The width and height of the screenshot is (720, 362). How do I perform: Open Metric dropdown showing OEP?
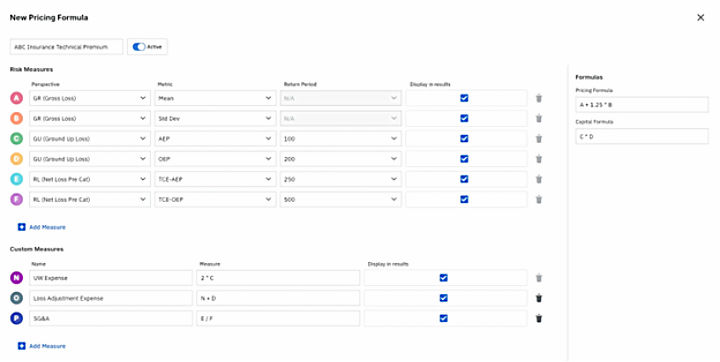tap(215, 158)
